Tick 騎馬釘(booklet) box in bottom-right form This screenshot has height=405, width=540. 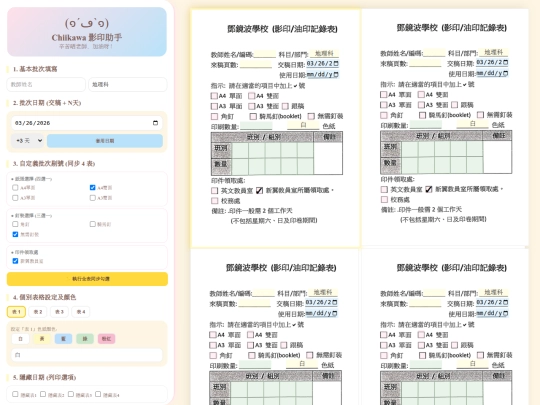point(423,355)
